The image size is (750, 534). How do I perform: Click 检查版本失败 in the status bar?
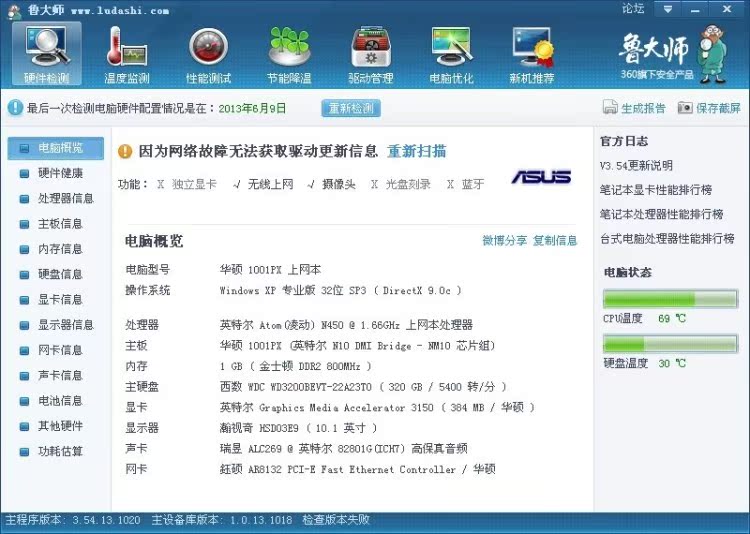[336, 520]
